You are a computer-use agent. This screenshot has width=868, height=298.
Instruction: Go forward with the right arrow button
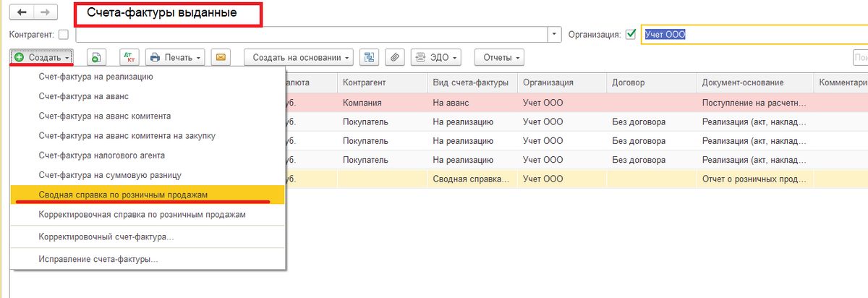(x=44, y=13)
